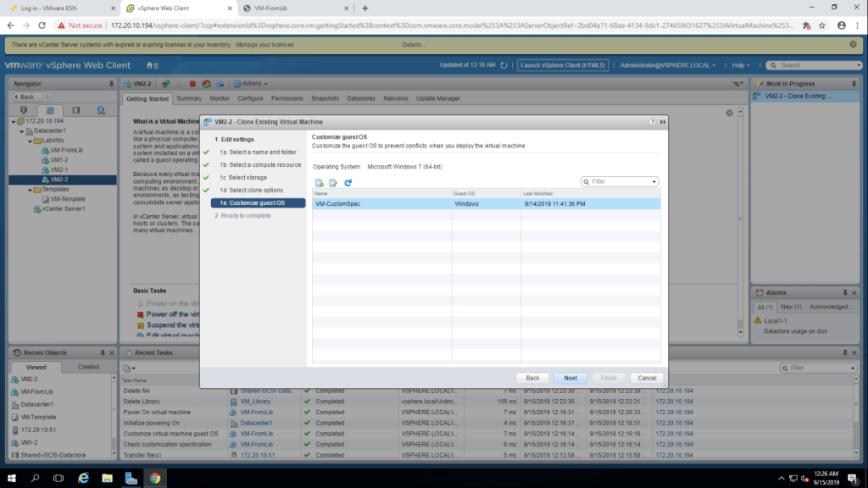Open the Networking view in Navigator
This screenshot has height=488, width=868.
click(x=101, y=110)
